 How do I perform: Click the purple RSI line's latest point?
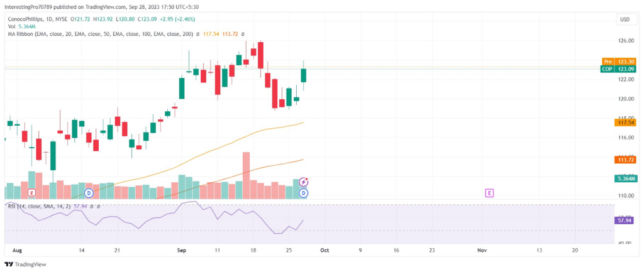303,220
